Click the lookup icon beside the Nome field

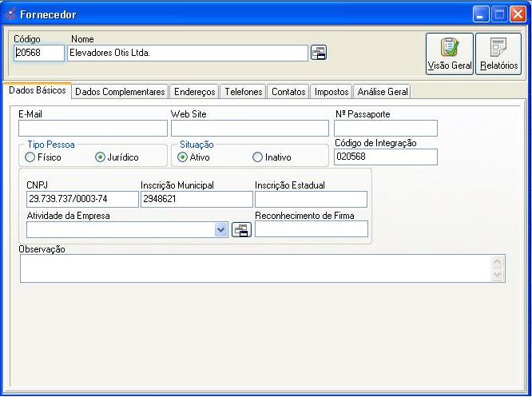tap(319, 53)
